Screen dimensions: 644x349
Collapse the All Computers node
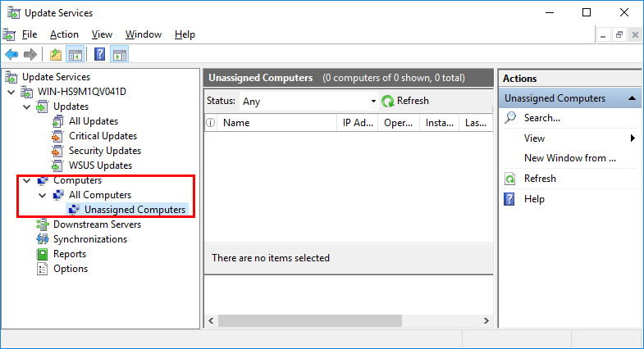[x=43, y=195]
